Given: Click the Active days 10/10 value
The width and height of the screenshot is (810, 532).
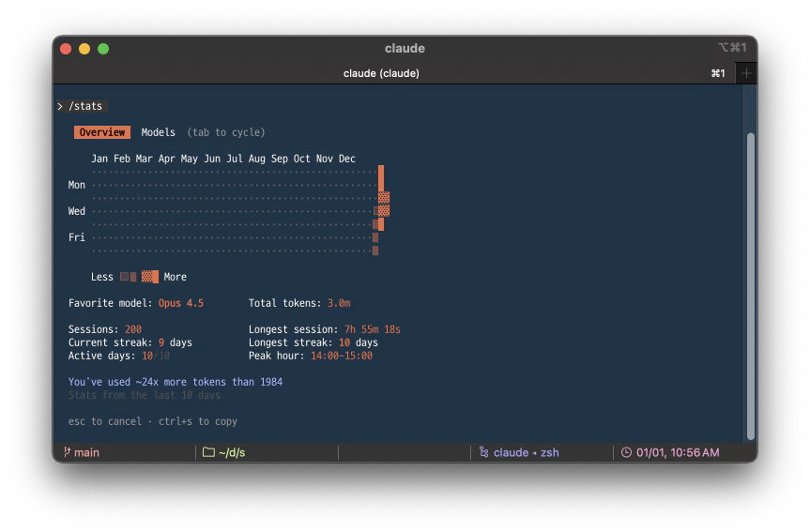Looking at the screenshot, I should pyautogui.click(x=156, y=356).
